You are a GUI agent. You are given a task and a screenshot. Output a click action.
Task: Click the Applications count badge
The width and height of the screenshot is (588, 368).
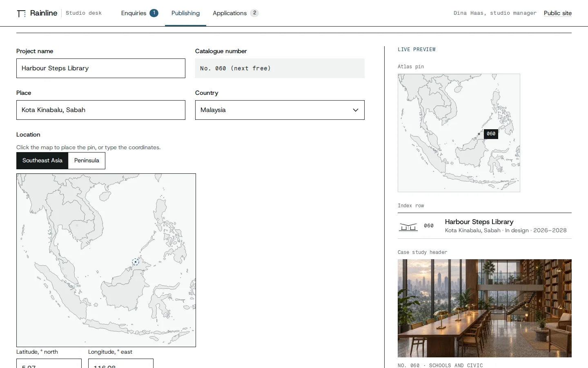254,13
